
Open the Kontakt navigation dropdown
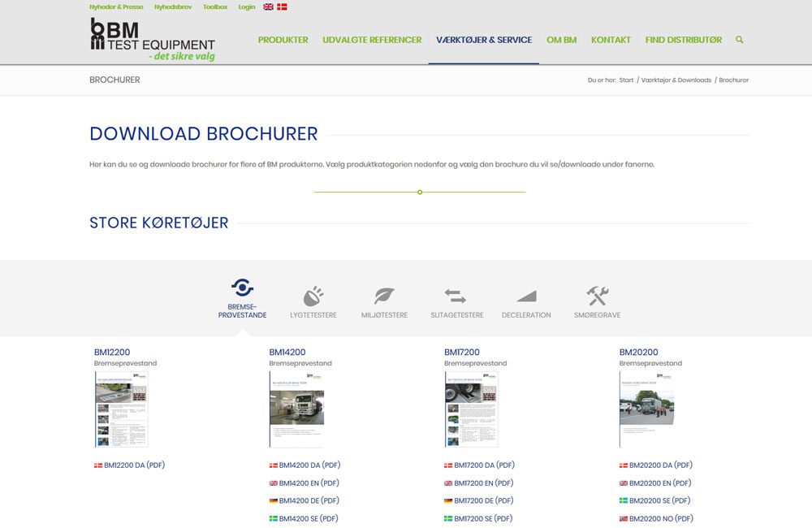[x=611, y=39]
